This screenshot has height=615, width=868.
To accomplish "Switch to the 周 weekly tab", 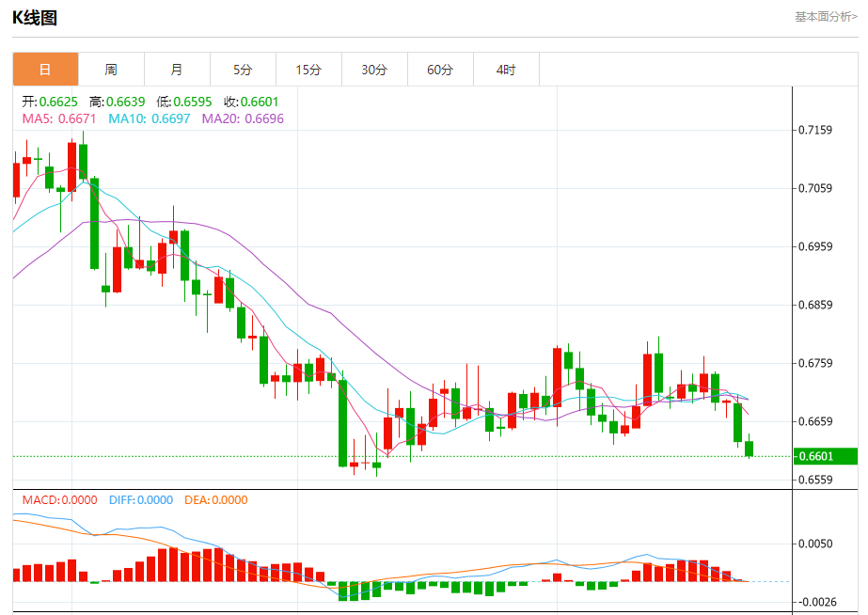I will (x=111, y=70).
